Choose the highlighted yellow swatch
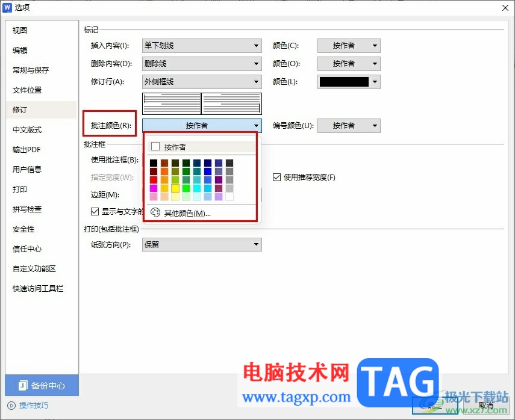Viewport: 515px width, 420px height. (175, 188)
